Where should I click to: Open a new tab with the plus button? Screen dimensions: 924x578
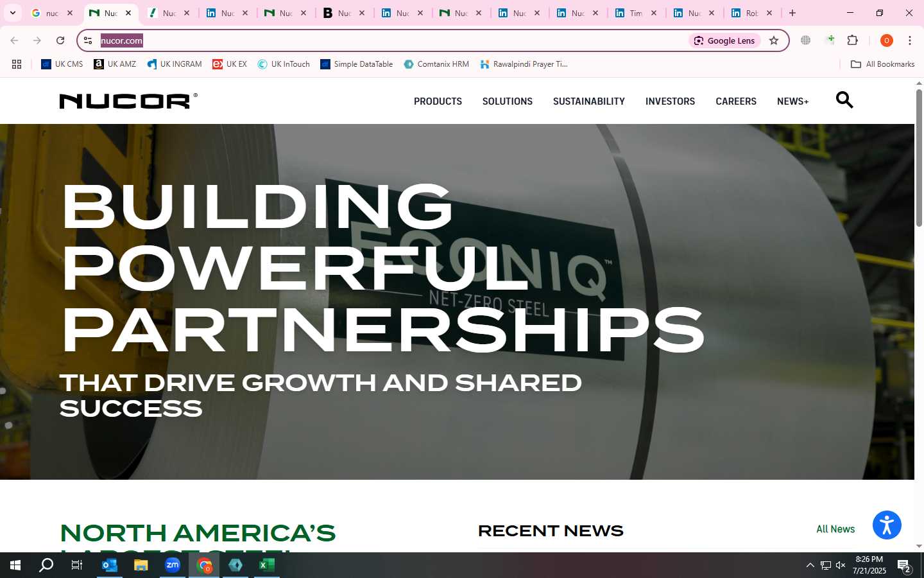(x=792, y=13)
